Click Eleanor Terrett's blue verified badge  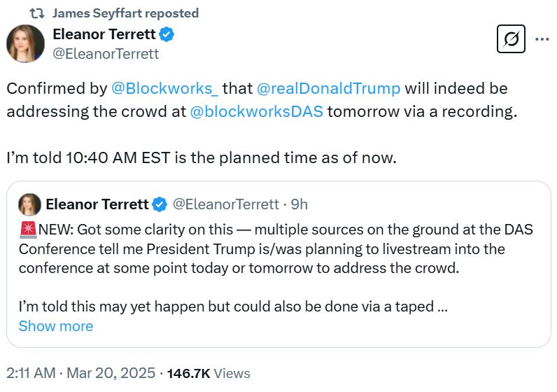click(x=167, y=34)
